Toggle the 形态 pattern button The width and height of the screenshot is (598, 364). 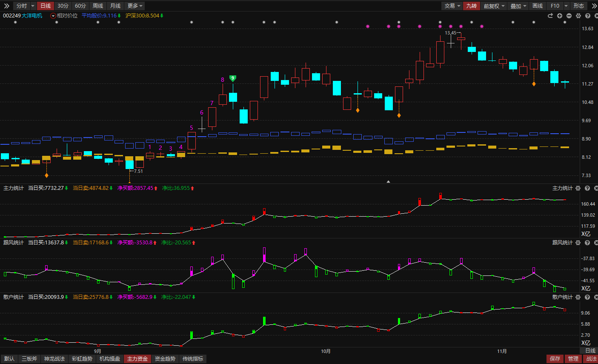coord(579,6)
